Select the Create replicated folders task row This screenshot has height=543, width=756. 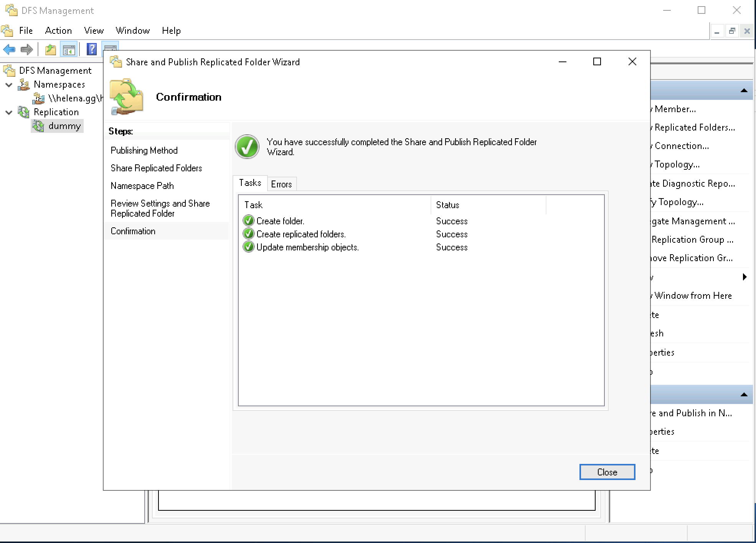(x=301, y=234)
